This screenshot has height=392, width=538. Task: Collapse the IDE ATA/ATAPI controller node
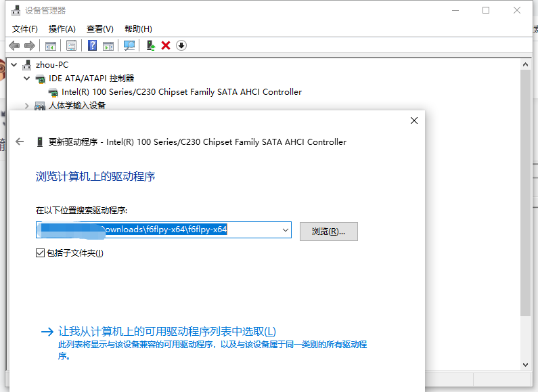pos(27,79)
